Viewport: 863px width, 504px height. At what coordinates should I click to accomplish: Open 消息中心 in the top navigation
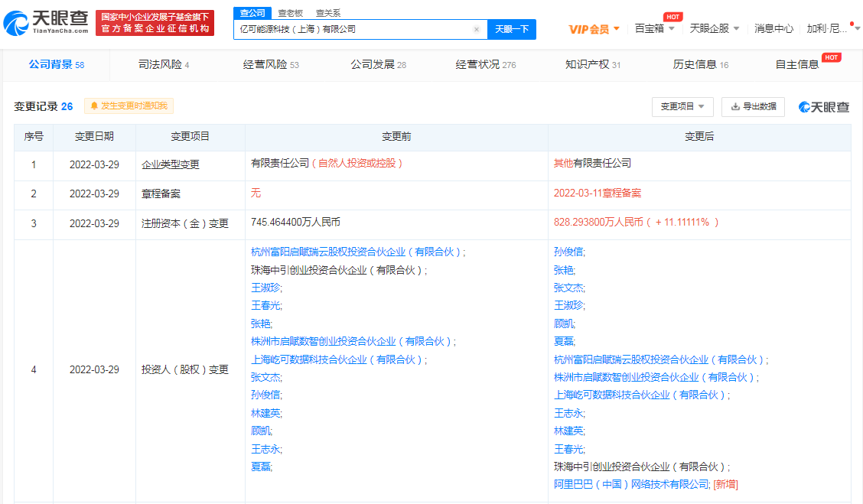pyautogui.click(x=774, y=27)
